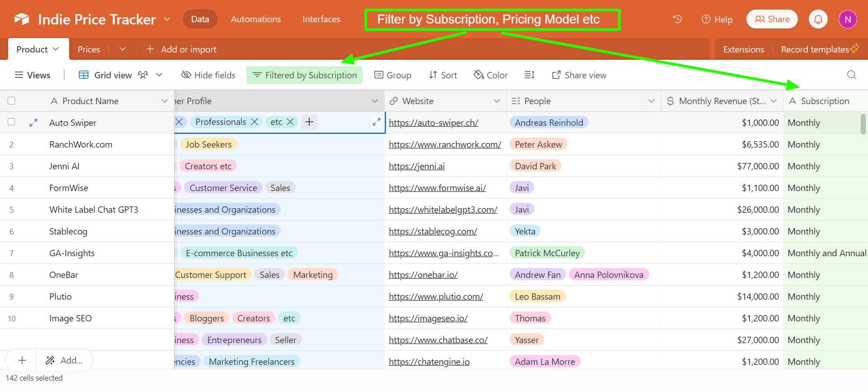868x392 pixels.
Task: Click the Marketing Freelancers tag
Action: pos(252,361)
